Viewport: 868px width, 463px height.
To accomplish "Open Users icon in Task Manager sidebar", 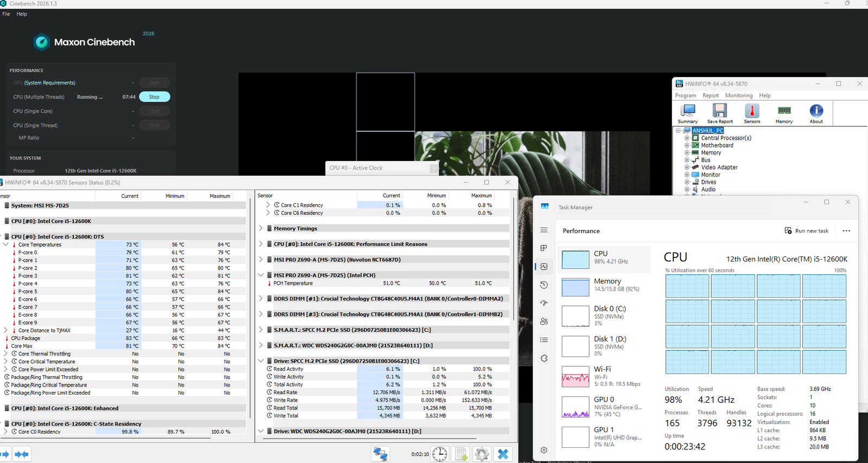I will (x=544, y=321).
